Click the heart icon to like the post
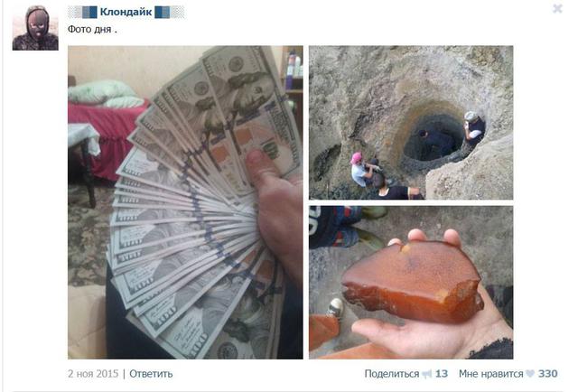The width and height of the screenshot is (578, 392). tap(530, 374)
